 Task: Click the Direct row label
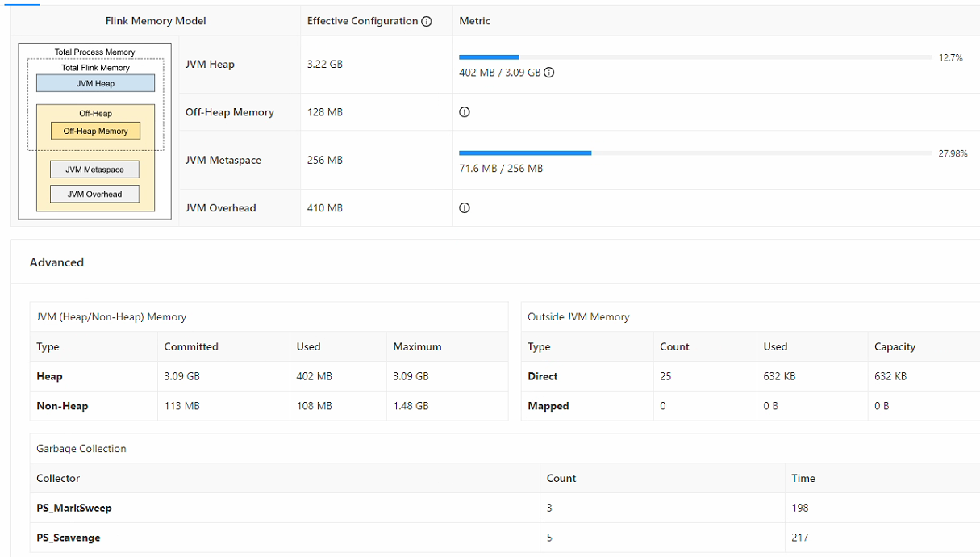543,376
